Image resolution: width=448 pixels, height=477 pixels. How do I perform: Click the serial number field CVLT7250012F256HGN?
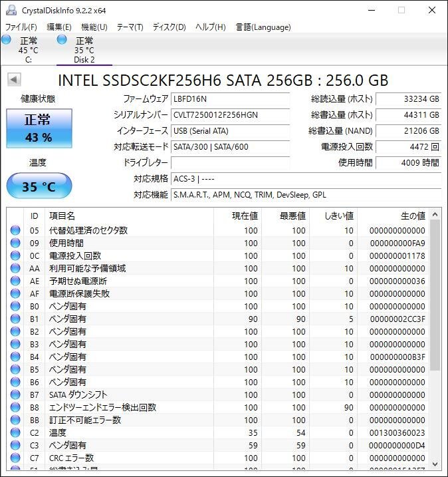(230, 115)
